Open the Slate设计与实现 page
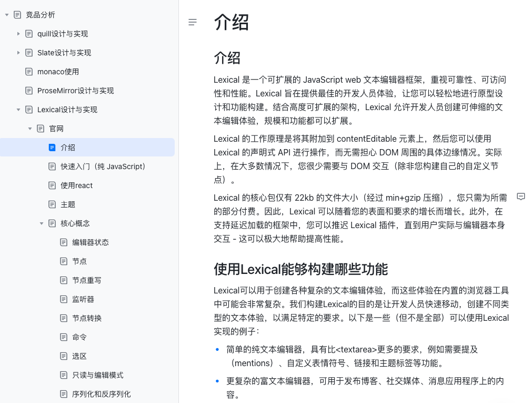Viewport: 532px width, 403px height. point(64,53)
